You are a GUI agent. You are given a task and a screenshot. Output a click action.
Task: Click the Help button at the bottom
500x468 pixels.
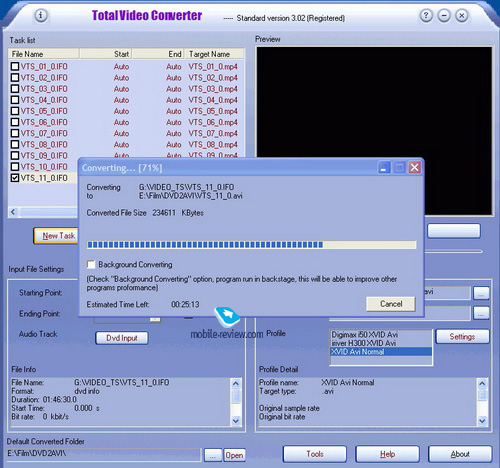pos(387,454)
